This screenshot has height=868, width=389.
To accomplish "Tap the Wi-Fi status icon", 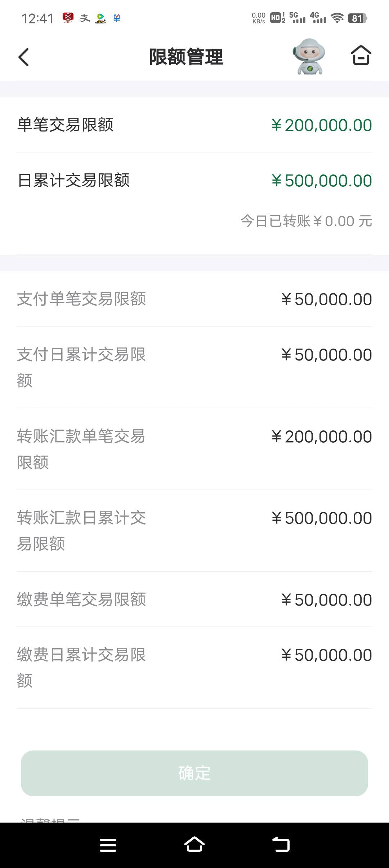I will (x=337, y=18).
